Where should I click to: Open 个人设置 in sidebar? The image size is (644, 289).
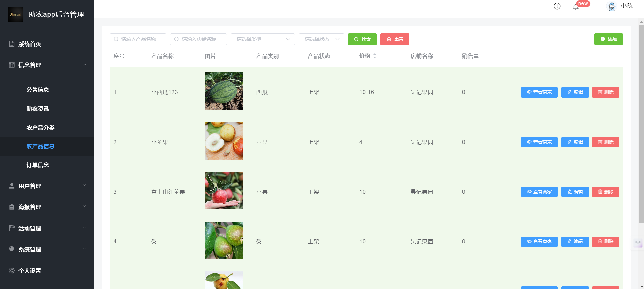[47, 271]
